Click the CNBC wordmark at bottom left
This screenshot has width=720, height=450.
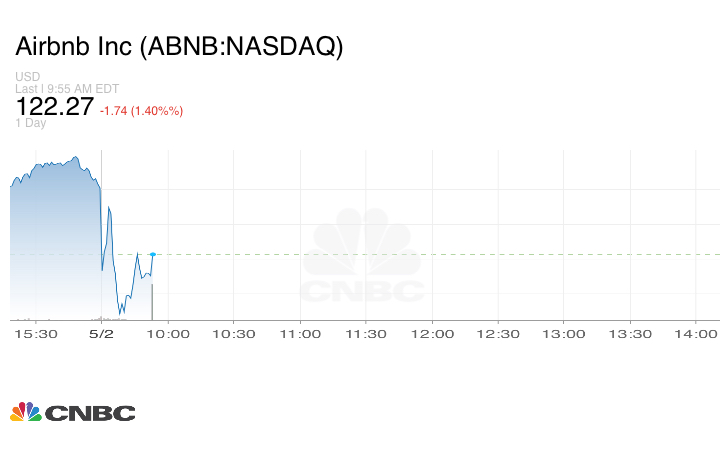click(90, 413)
